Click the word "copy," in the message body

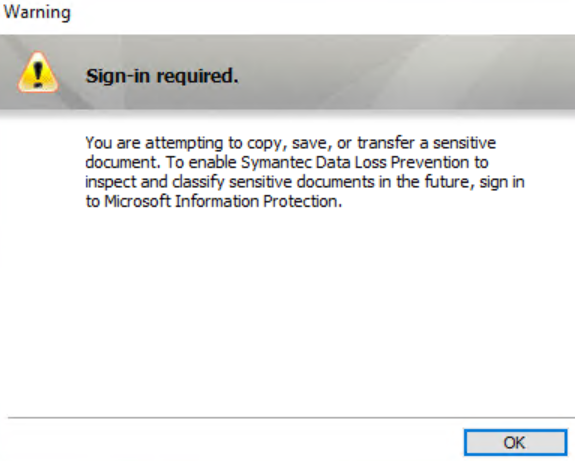coord(267,143)
